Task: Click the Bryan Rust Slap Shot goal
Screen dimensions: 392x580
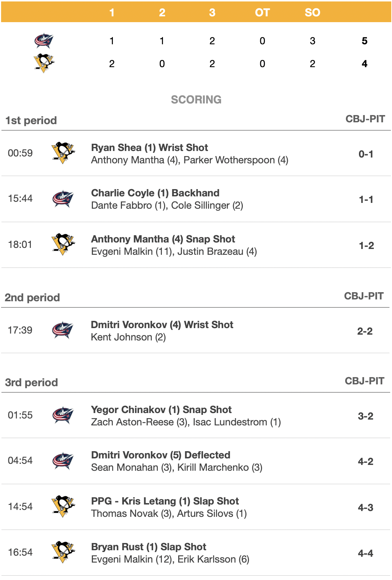Action: click(149, 547)
